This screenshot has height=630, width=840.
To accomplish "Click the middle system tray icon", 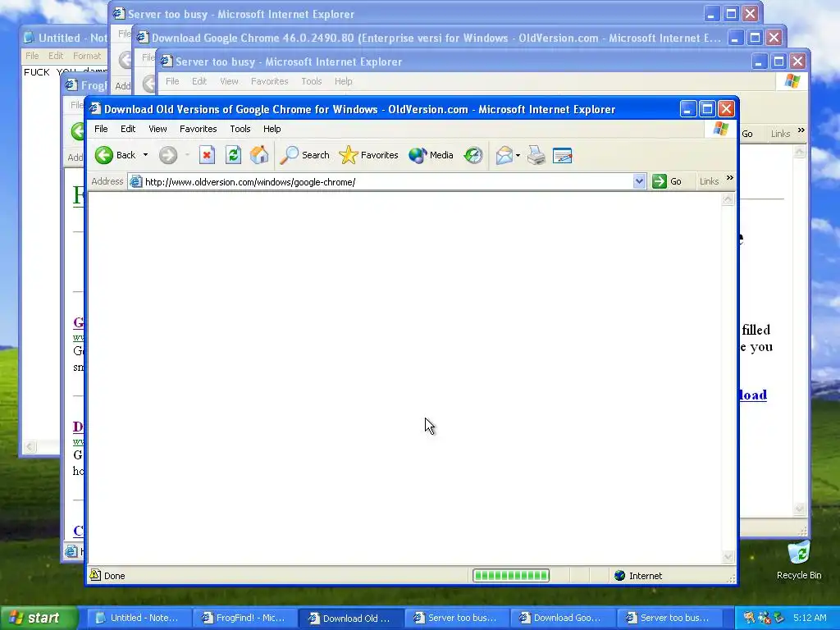I will [764, 618].
